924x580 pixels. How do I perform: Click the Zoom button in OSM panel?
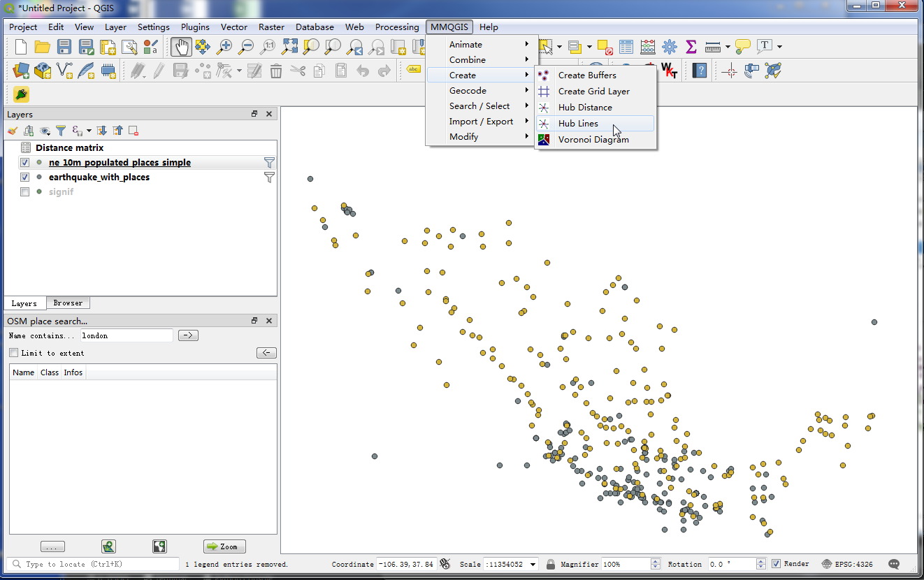coord(224,546)
